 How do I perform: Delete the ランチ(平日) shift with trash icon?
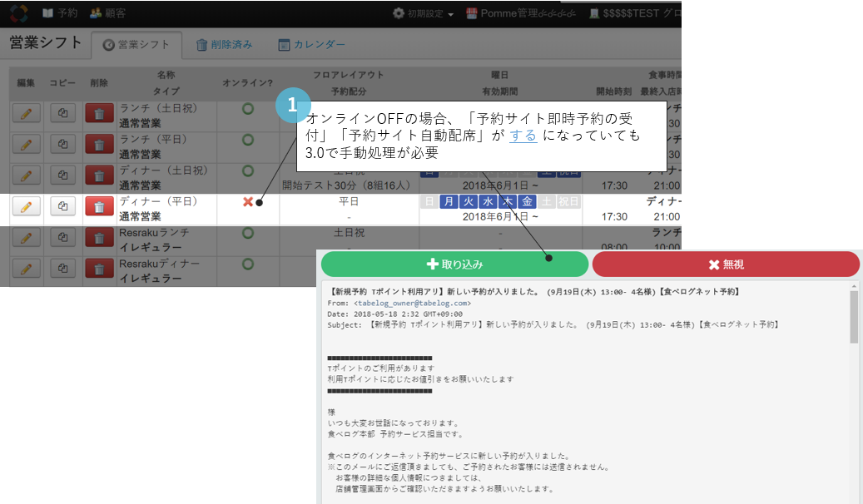pos(99,145)
